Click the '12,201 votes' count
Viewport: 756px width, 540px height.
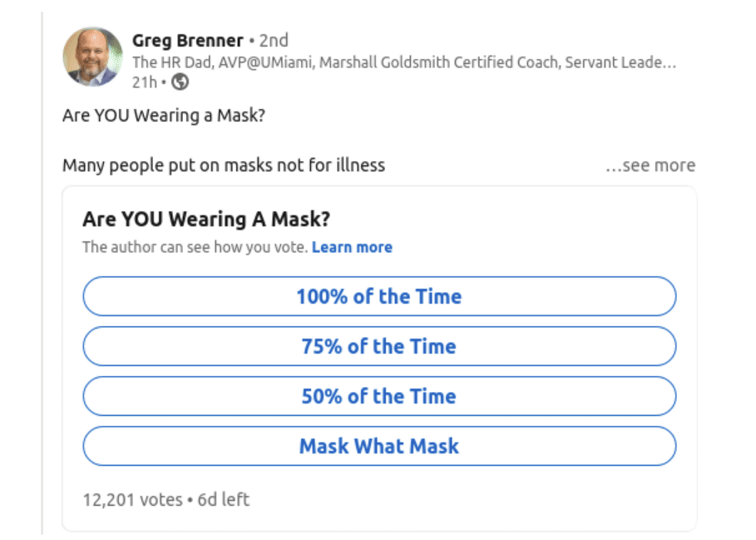pyautogui.click(x=132, y=500)
